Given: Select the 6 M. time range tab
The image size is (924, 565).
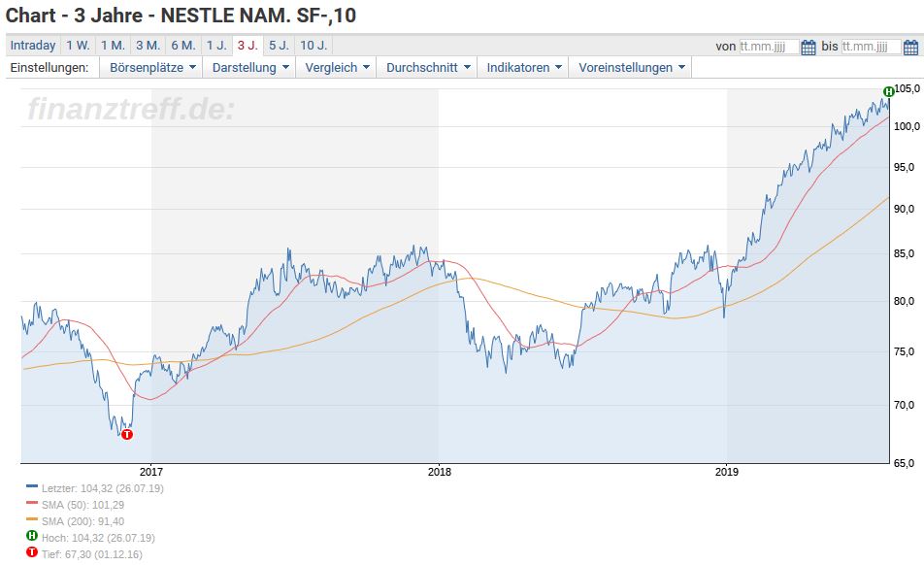Looking at the screenshot, I should click(x=183, y=46).
